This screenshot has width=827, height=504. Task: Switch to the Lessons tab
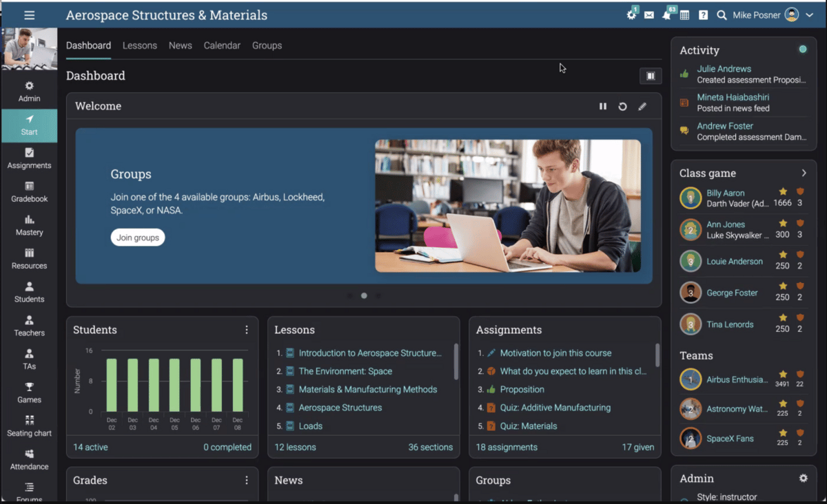pyautogui.click(x=140, y=45)
